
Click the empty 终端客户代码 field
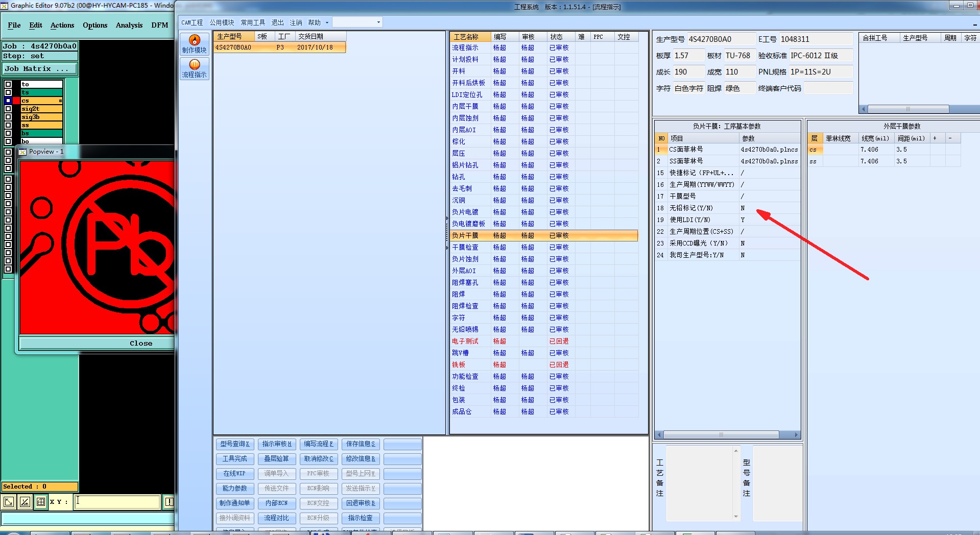828,88
